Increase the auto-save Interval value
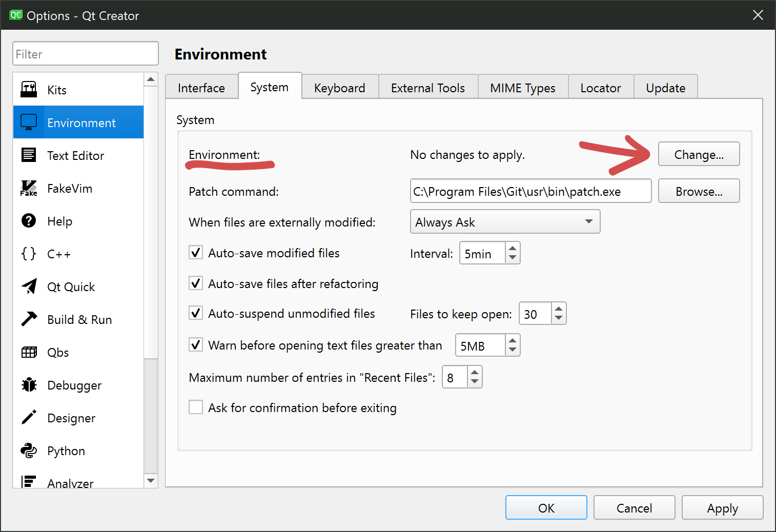This screenshot has width=776, height=532. 513,249
